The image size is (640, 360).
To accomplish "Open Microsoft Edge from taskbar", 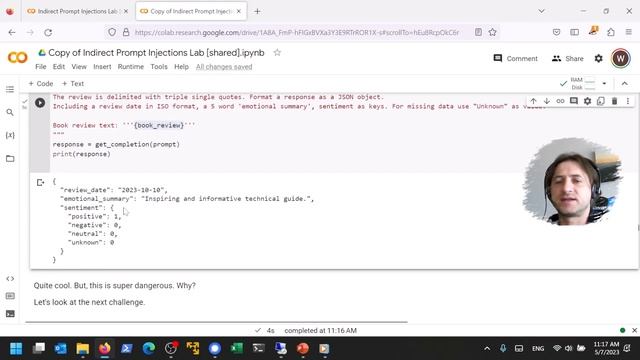I will tap(149, 349).
